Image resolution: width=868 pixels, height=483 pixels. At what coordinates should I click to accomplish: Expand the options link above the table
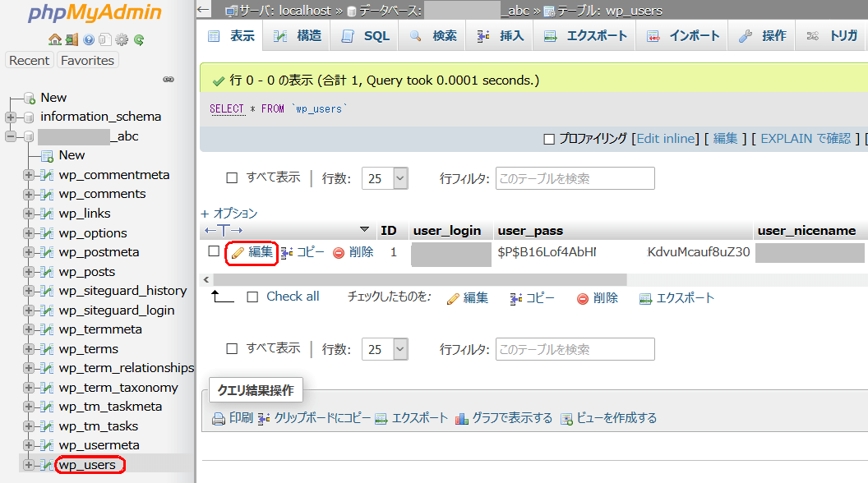click(x=229, y=213)
